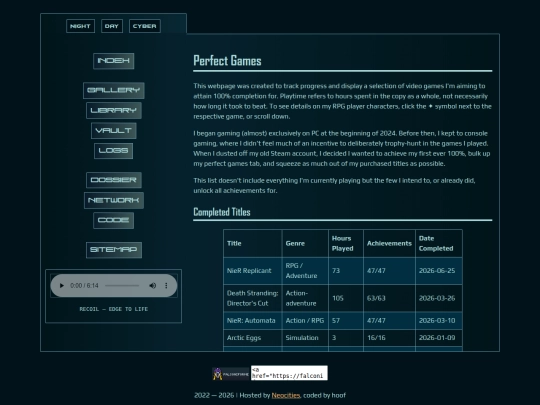Screen dimensions: 540x405
Task: Click the audio progress slider
Action: [122, 285]
